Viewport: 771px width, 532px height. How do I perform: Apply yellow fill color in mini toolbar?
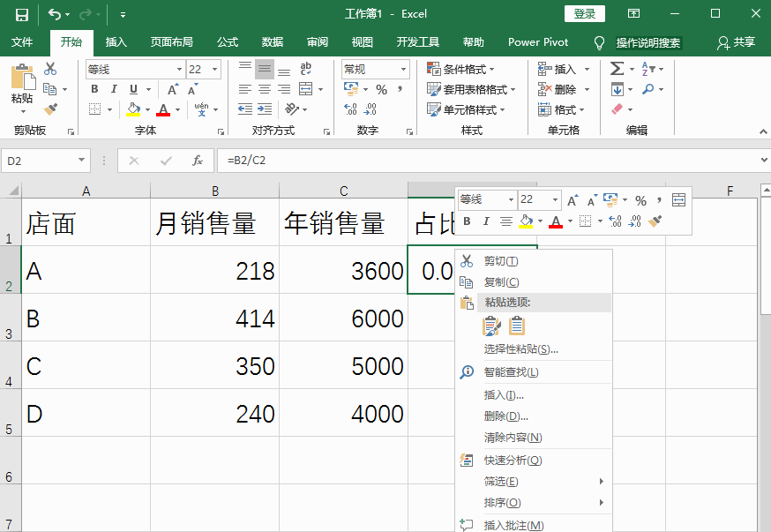(x=526, y=221)
